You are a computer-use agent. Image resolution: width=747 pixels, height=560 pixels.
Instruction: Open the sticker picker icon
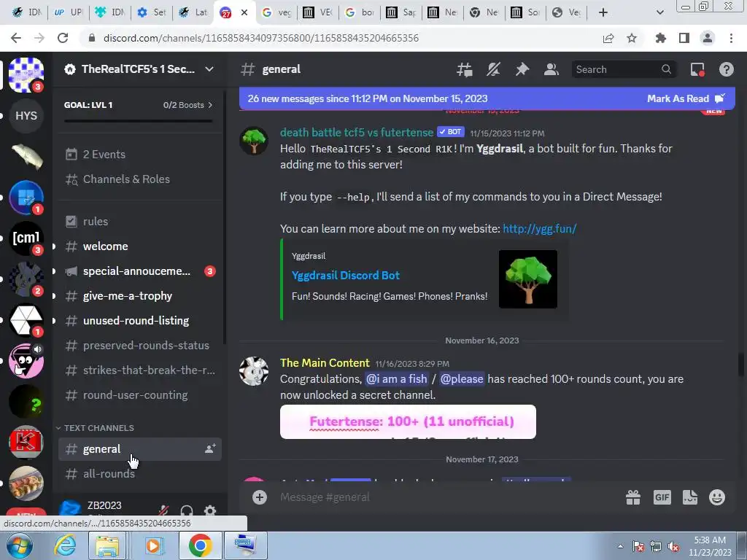[690, 497]
